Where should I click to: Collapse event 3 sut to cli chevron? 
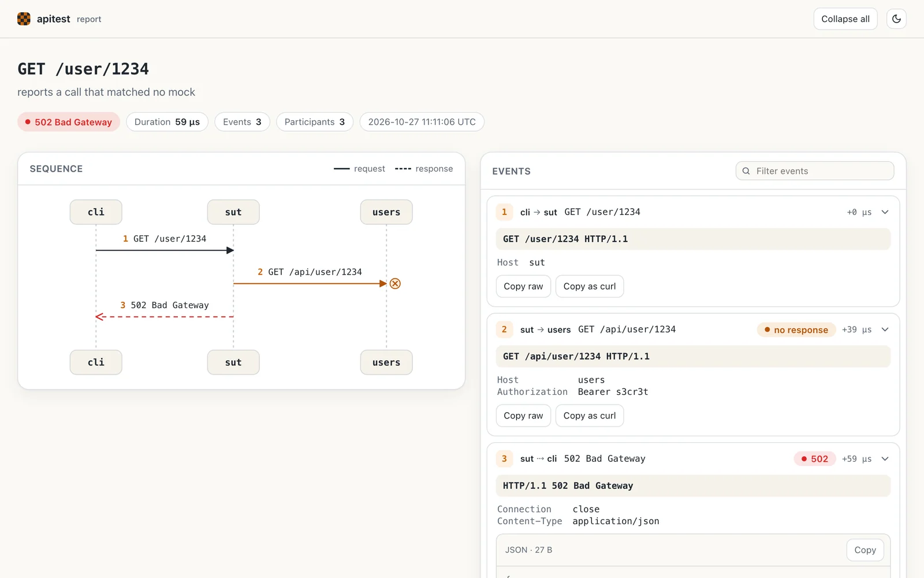[x=885, y=459]
